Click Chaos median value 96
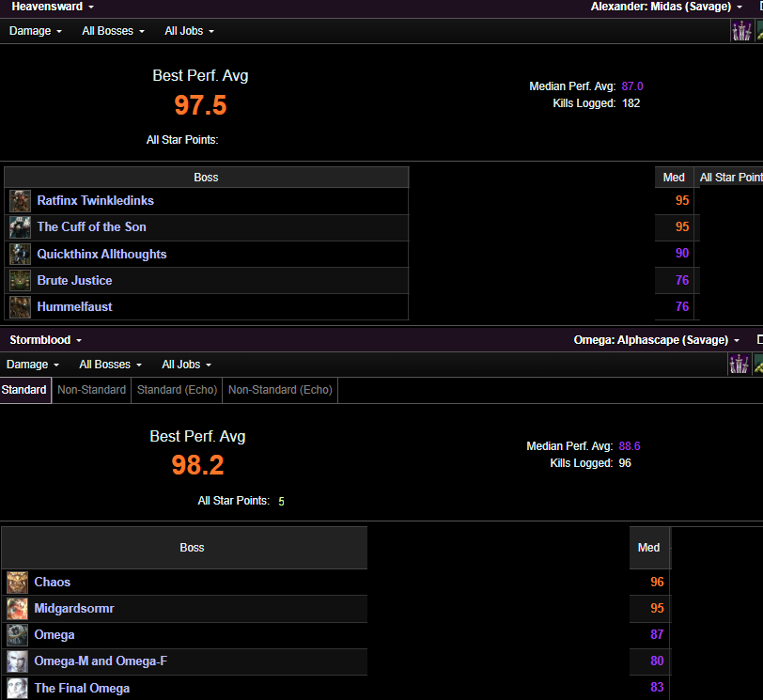 pyautogui.click(x=657, y=582)
